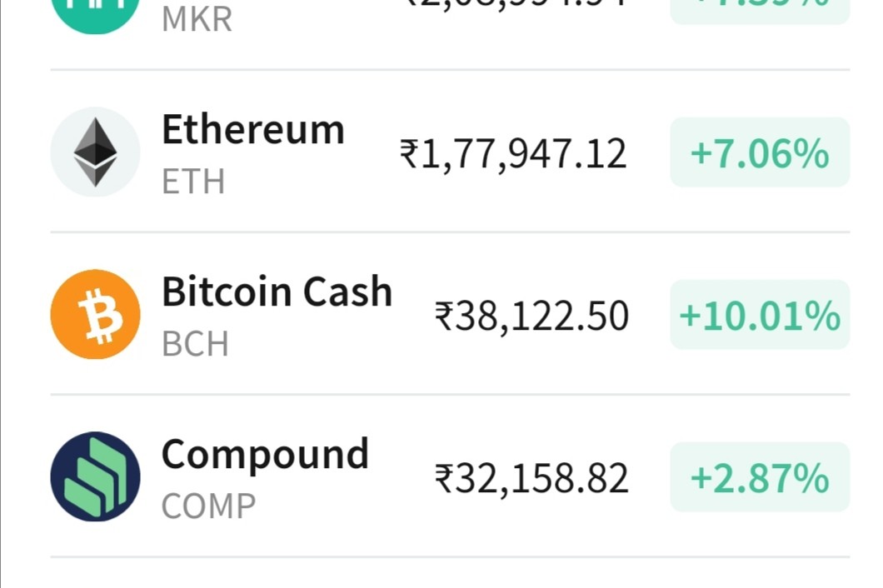Select the ETH ticker label
The width and height of the screenshot is (883, 588).
point(193,182)
